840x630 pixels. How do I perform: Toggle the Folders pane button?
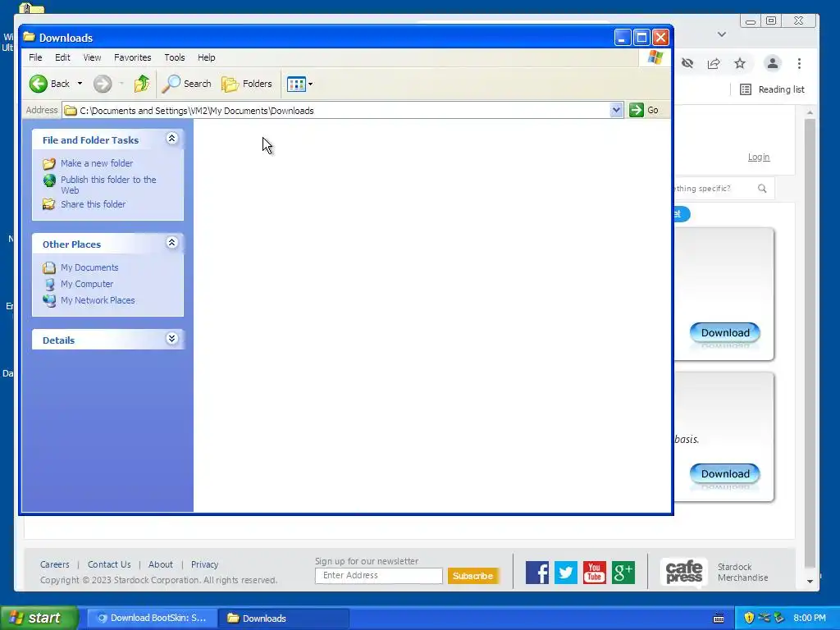(247, 84)
